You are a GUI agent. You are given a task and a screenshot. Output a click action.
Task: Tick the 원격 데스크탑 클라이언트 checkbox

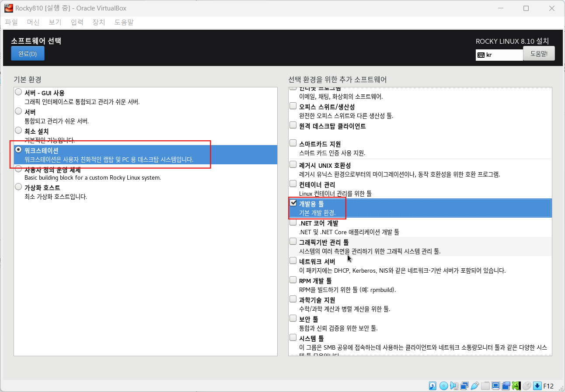(x=293, y=125)
